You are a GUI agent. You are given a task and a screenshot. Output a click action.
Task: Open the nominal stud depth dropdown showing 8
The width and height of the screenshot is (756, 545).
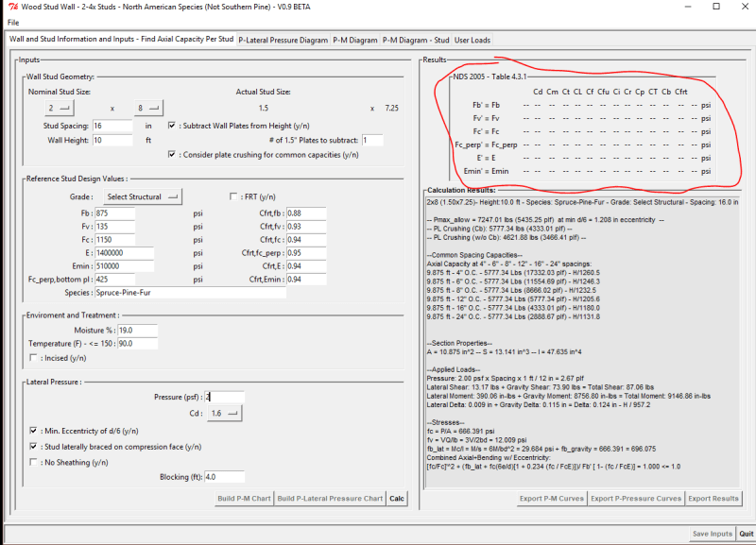[148, 108]
